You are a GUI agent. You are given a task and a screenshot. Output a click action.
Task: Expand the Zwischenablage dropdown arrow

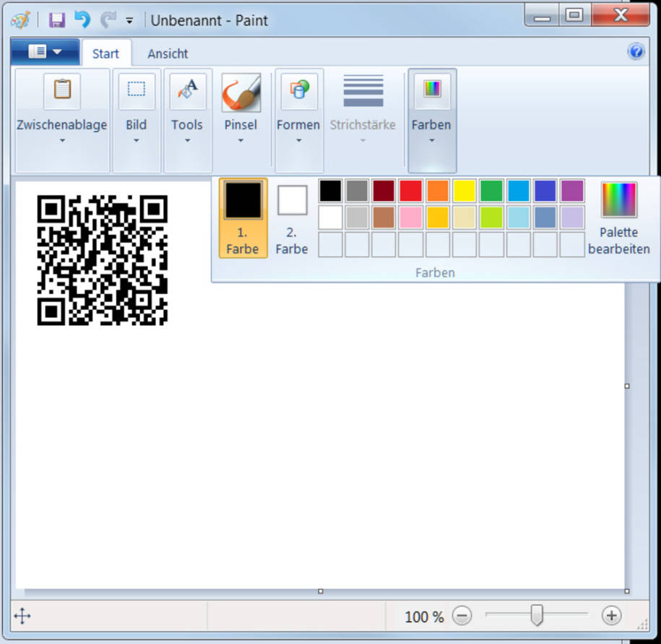[x=62, y=140]
